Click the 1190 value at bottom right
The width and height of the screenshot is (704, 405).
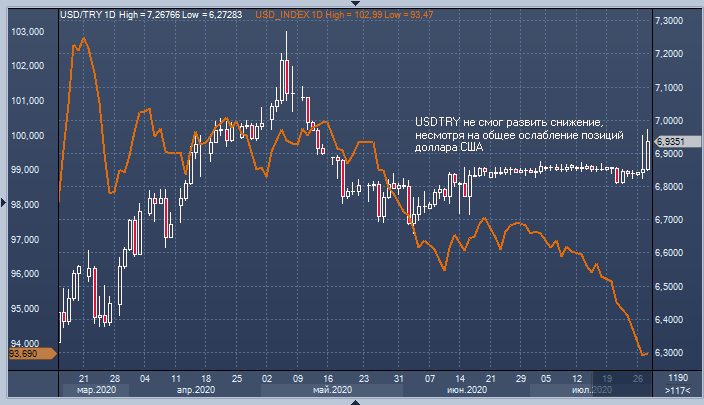click(676, 379)
